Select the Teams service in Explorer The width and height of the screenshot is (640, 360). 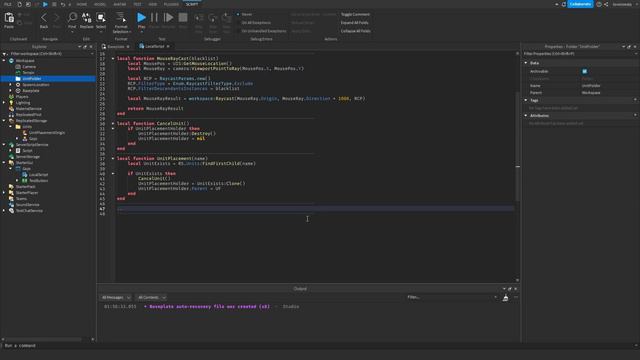21,199
